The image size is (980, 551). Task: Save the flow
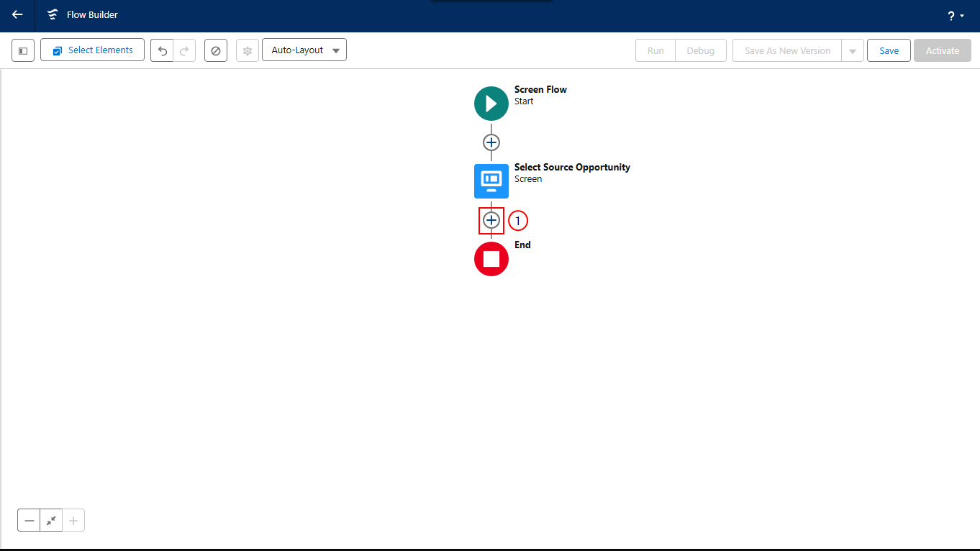click(x=889, y=50)
